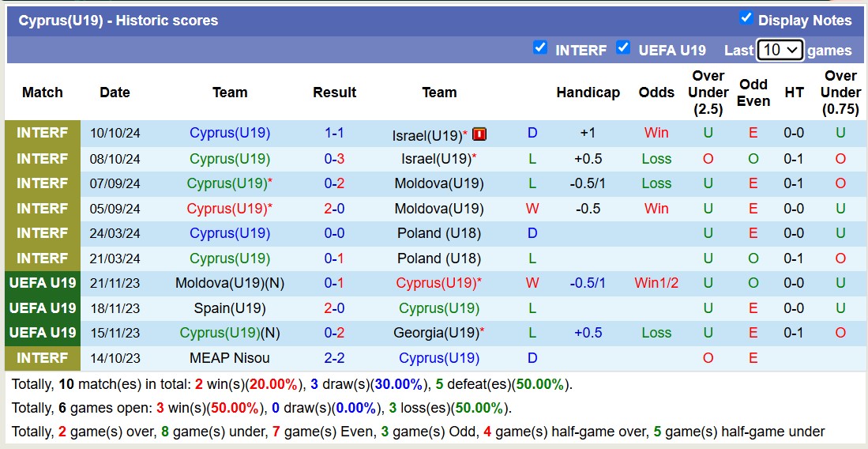Click the 0-3 result against Israel(U19)
The image size is (868, 449).
coord(334,158)
